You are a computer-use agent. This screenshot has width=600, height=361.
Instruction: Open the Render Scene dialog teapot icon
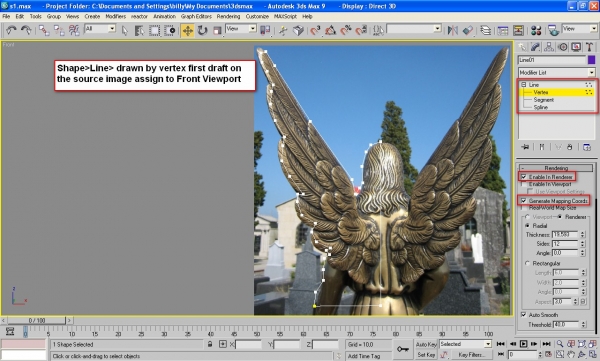tap(553, 30)
